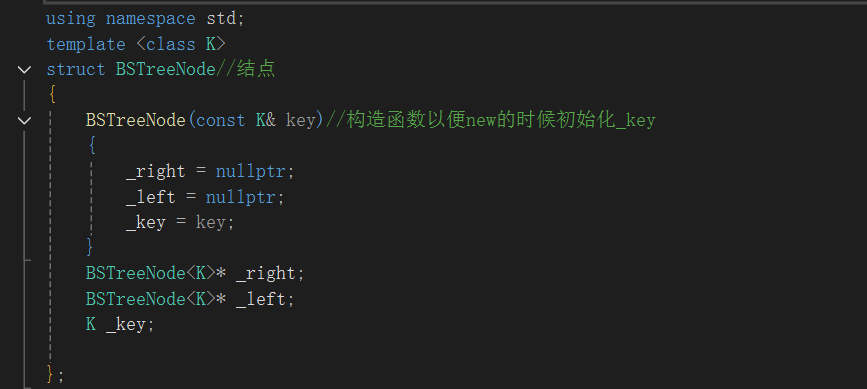
Task: Click the constructor name BSTreeNode
Action: click(135, 120)
